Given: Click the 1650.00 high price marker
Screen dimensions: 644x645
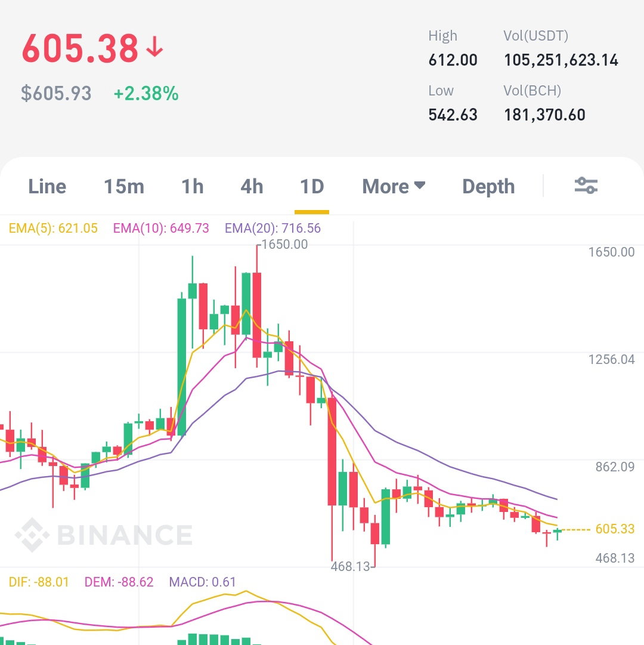Looking at the screenshot, I should 284,245.
